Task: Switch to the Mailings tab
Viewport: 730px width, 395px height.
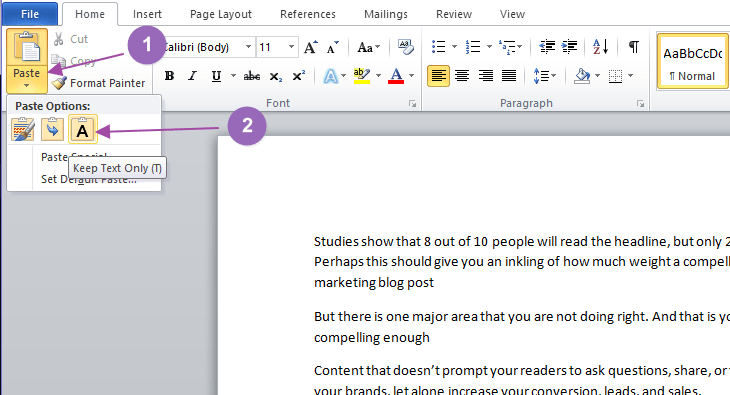Action: [x=385, y=14]
